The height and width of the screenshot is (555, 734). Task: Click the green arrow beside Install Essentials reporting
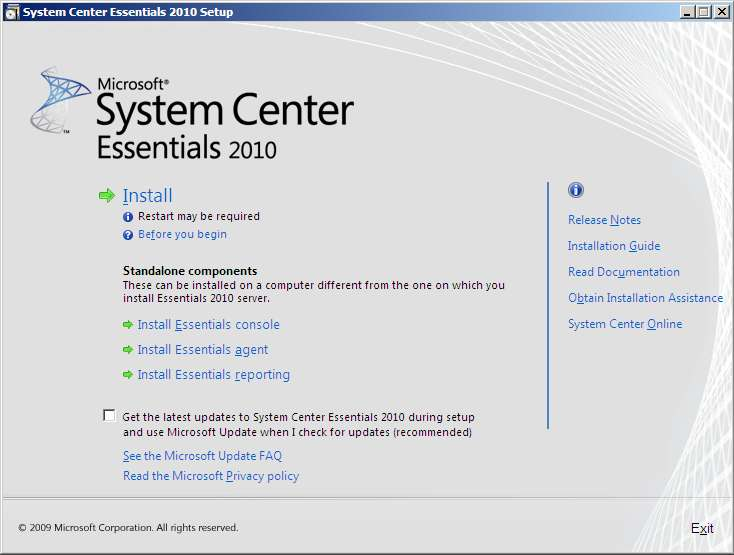pyautogui.click(x=128, y=374)
